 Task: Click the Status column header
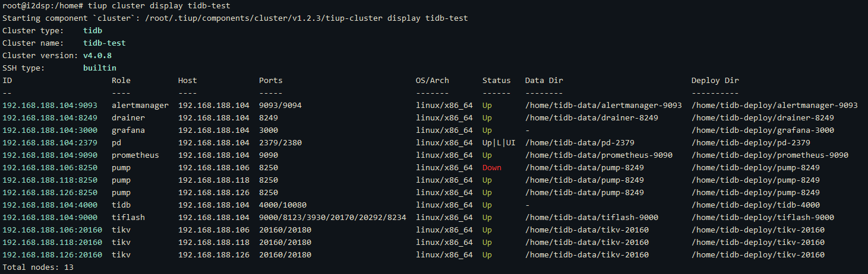tap(497, 81)
